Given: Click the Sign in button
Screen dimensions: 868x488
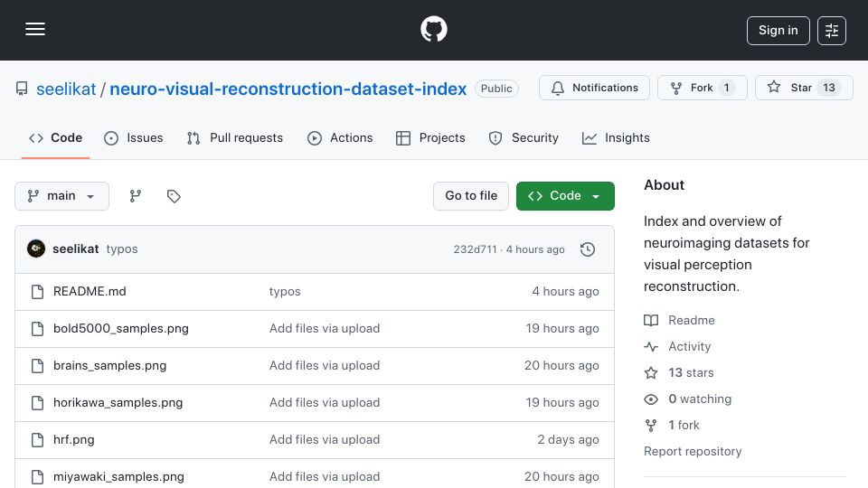Looking at the screenshot, I should click(x=778, y=31).
